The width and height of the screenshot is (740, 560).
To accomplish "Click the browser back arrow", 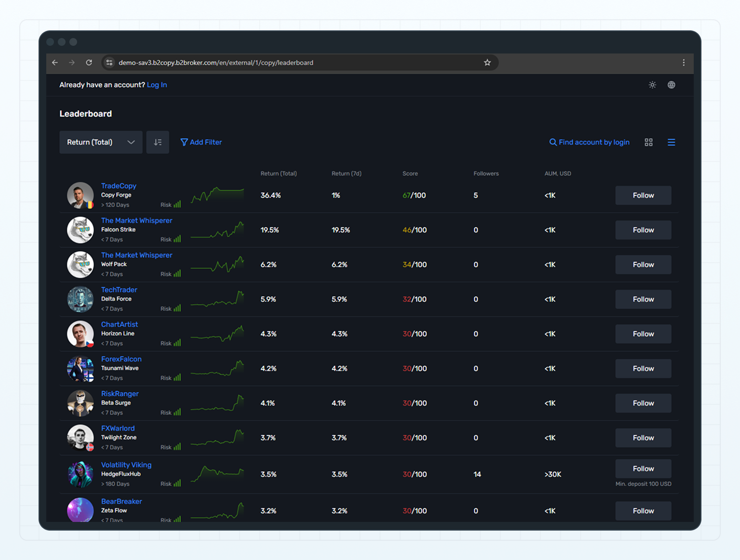I will tap(54, 63).
